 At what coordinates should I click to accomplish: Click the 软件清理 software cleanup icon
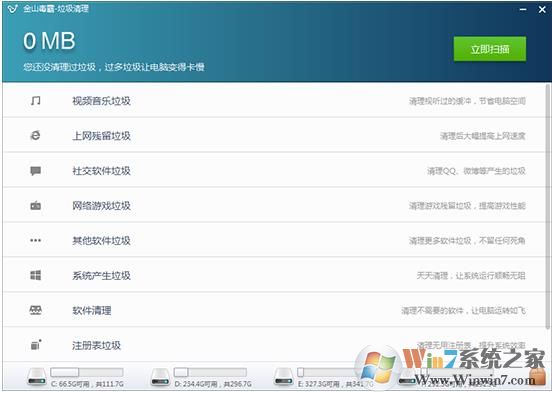35,310
